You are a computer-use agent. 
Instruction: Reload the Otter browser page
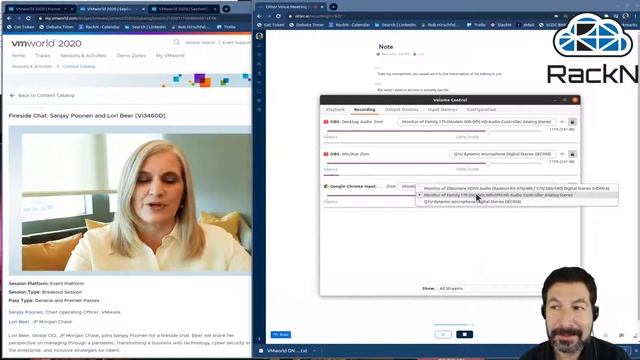pos(278,16)
